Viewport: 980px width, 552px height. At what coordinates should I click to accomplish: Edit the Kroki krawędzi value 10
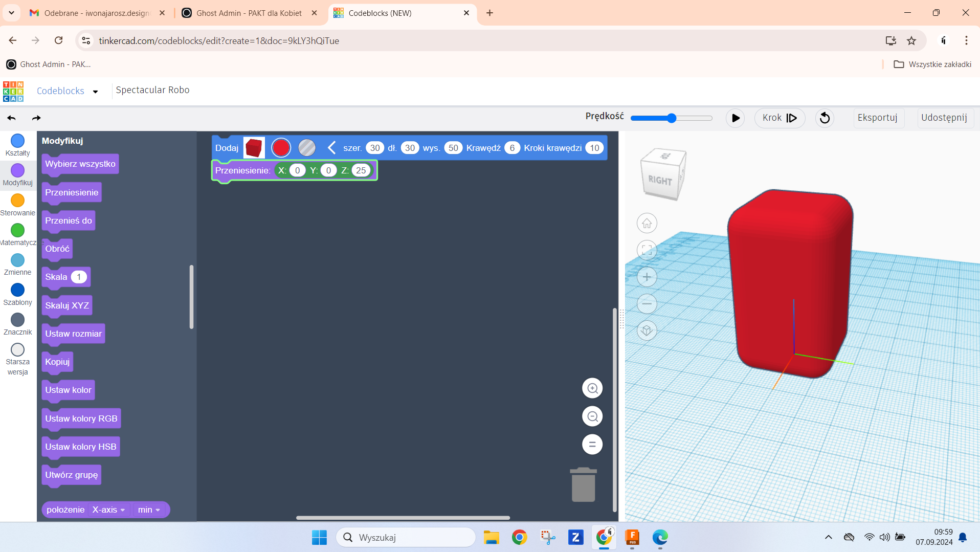594,148
